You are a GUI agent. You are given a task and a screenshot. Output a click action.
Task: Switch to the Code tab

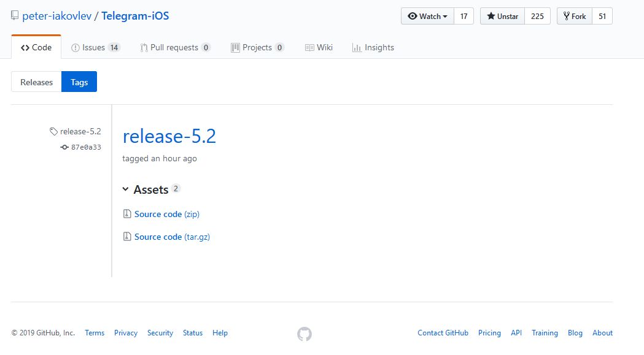(36, 47)
